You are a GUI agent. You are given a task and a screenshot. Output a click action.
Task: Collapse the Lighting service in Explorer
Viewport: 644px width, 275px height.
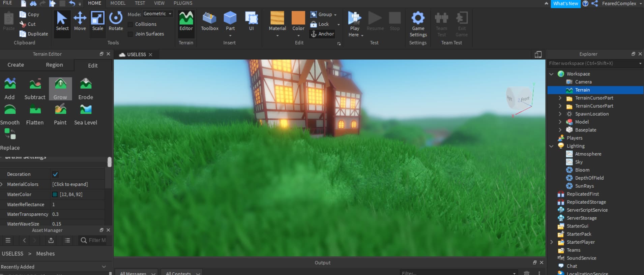(552, 146)
